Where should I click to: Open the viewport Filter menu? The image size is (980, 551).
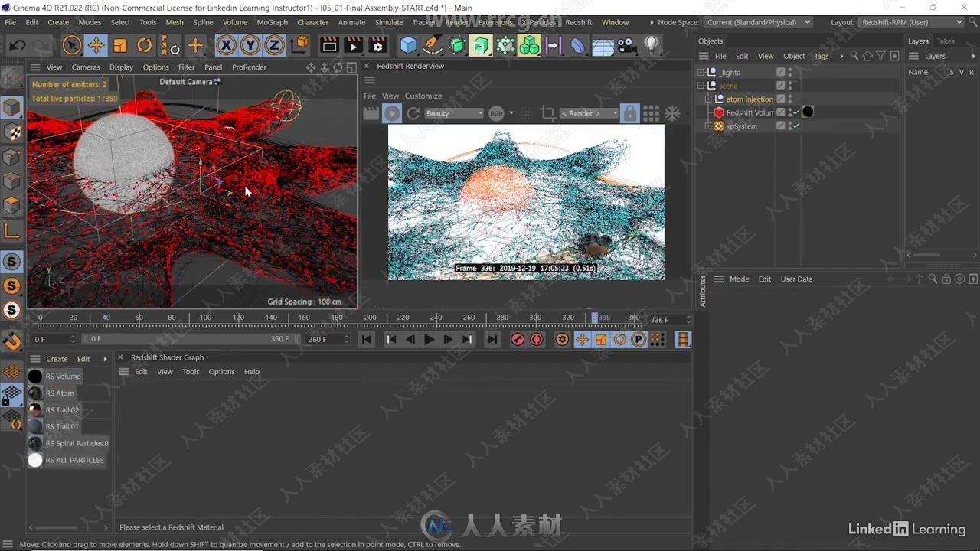pos(186,67)
